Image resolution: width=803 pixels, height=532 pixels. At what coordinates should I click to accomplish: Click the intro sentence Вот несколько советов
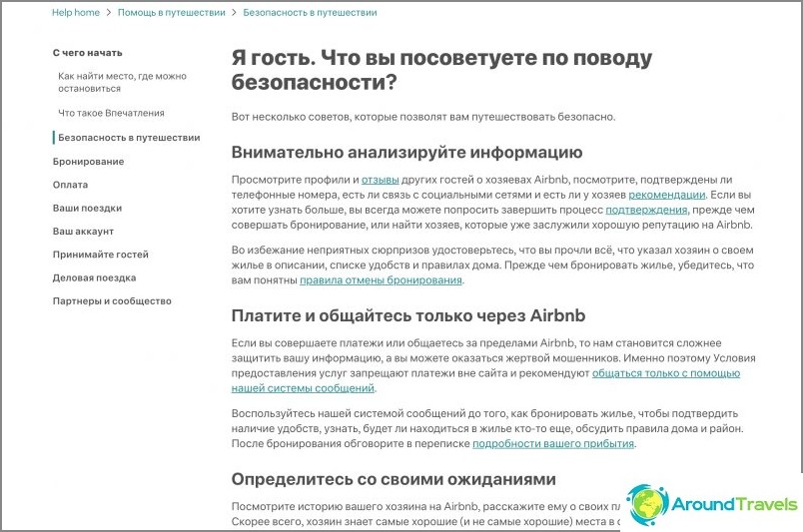click(423, 117)
